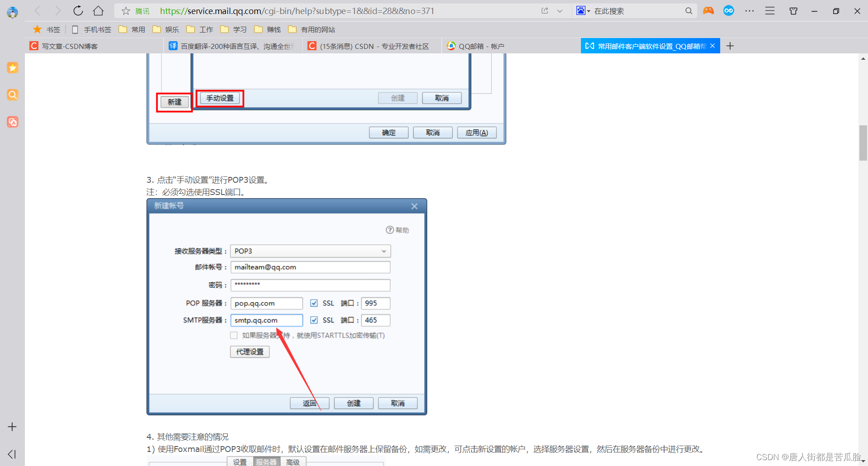Bookmark this page with the star icon
The image size is (868, 466).
coord(126,11)
